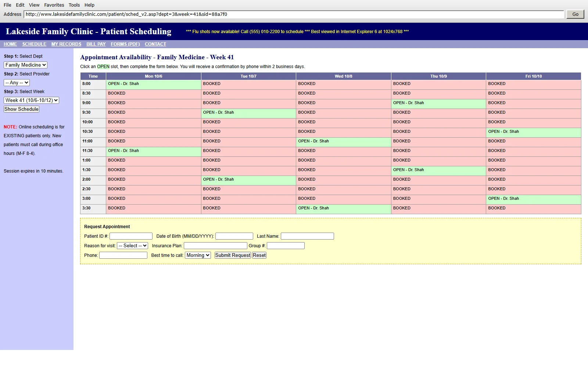Screen dimensions: 588x368
Task: Click the Patient ID # field
Action: (x=131, y=236)
